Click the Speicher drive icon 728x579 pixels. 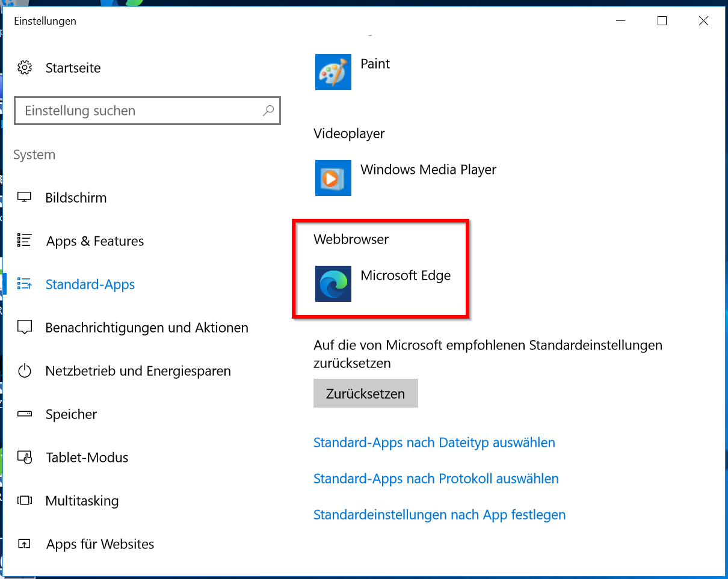tap(25, 414)
